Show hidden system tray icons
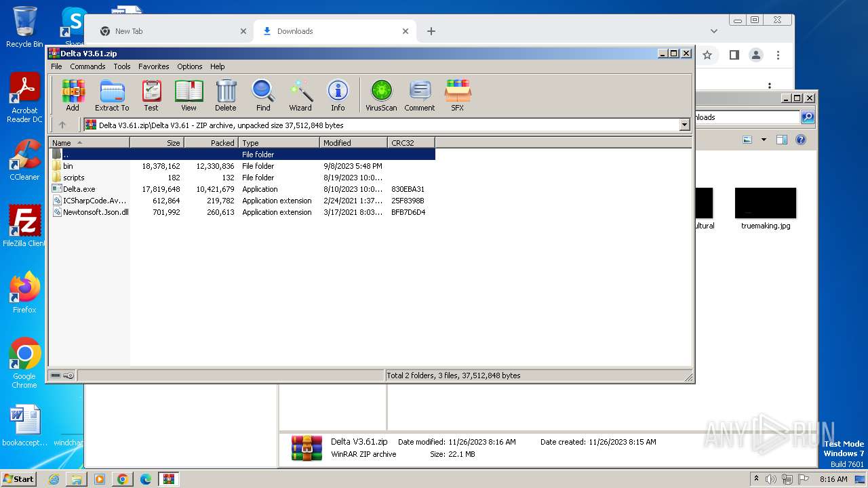Viewport: 868px width, 488px height. click(x=756, y=479)
